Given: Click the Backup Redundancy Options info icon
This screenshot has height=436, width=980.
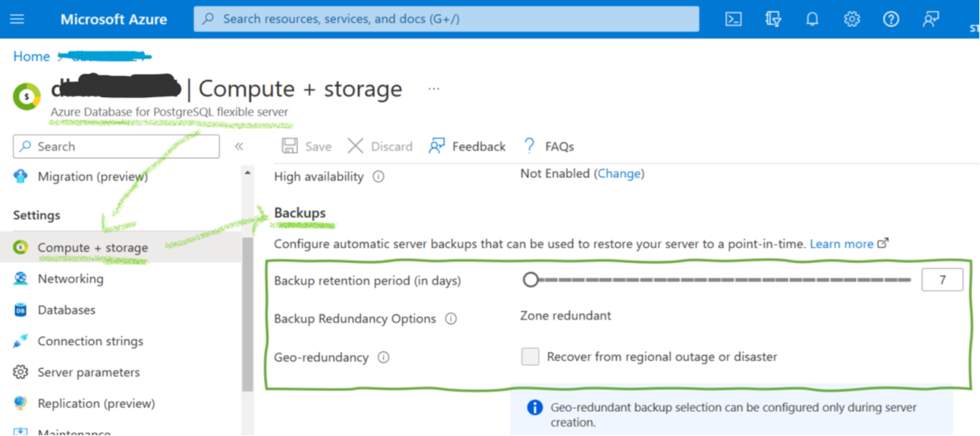Looking at the screenshot, I should click(451, 319).
